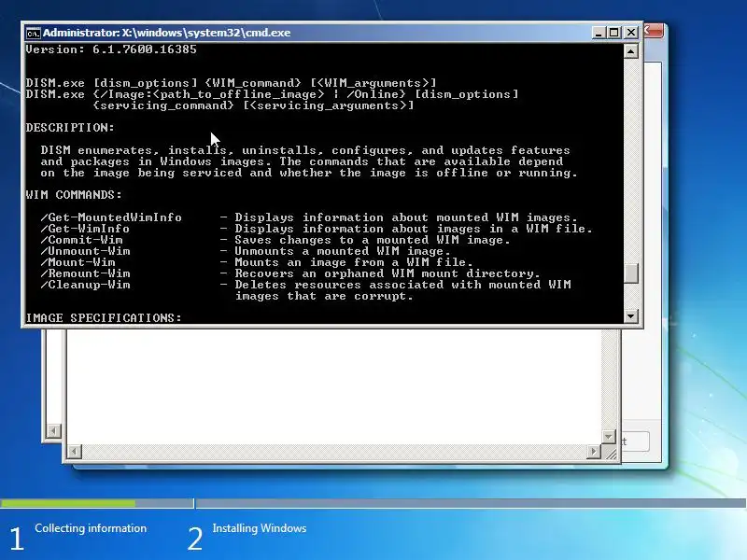
Task: Click the background window's horizontal scrollbar right arrow
Action: point(594,451)
